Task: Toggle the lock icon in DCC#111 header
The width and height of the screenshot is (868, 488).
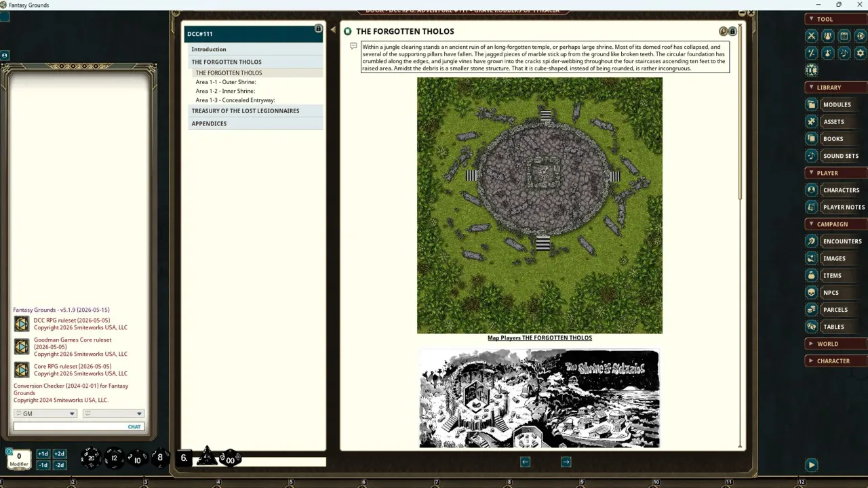Action: (318, 28)
